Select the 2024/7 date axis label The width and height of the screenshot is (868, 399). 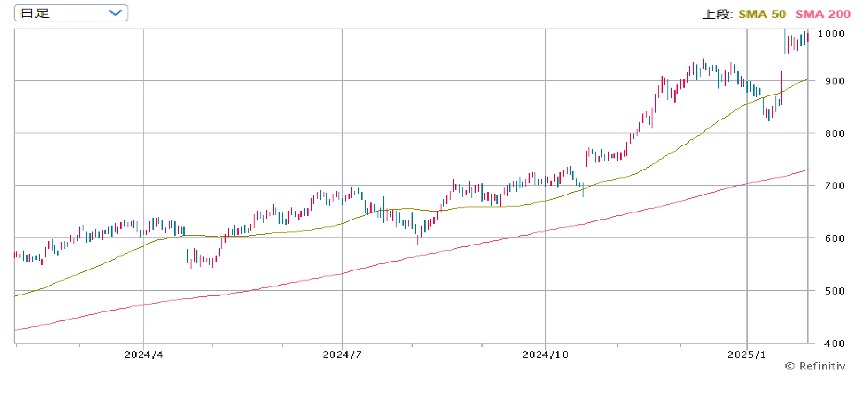342,355
